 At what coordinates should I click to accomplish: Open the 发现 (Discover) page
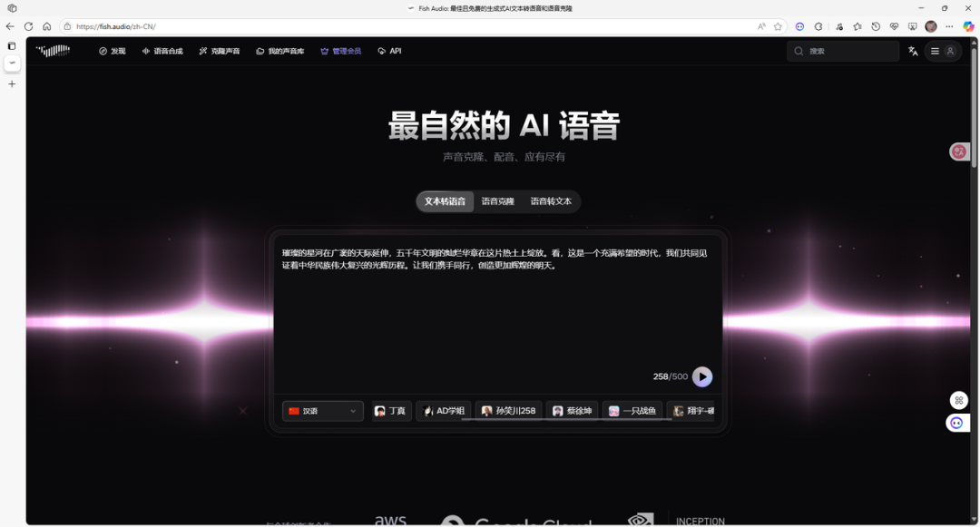[112, 51]
